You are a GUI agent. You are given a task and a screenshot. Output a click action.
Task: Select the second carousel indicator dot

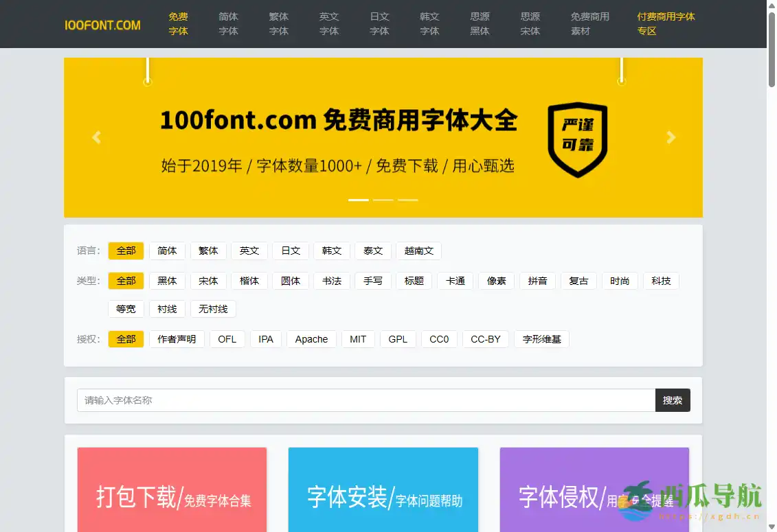click(x=383, y=200)
